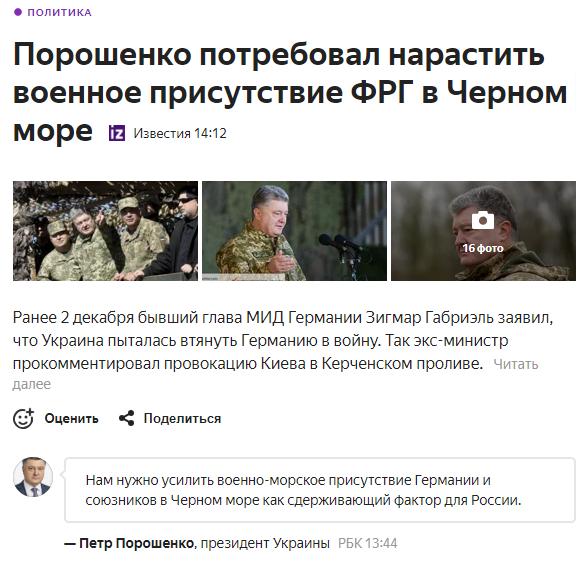
Task: Click the share icon
Action: 127,418
